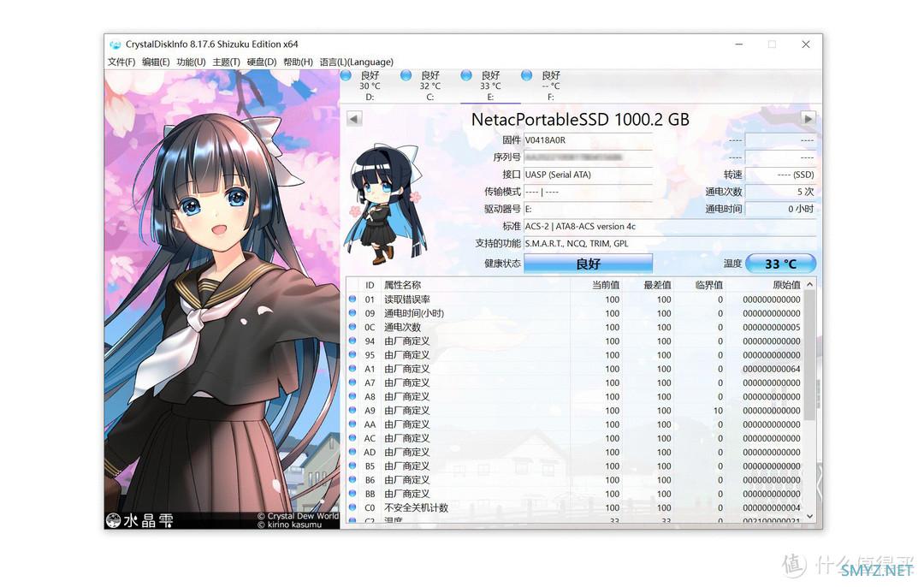
Task: Open the 文件(F) menu
Action: click(121, 62)
